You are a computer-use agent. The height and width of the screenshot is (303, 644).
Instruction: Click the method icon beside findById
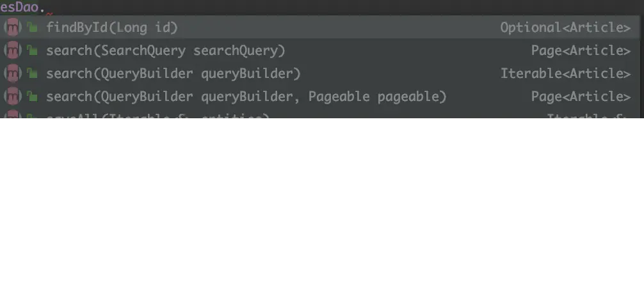tap(13, 27)
